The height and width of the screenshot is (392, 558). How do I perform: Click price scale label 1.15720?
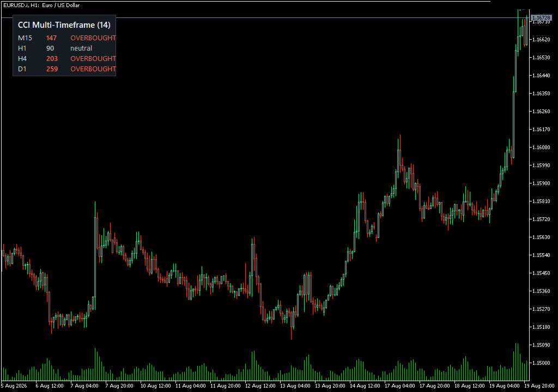pos(541,219)
